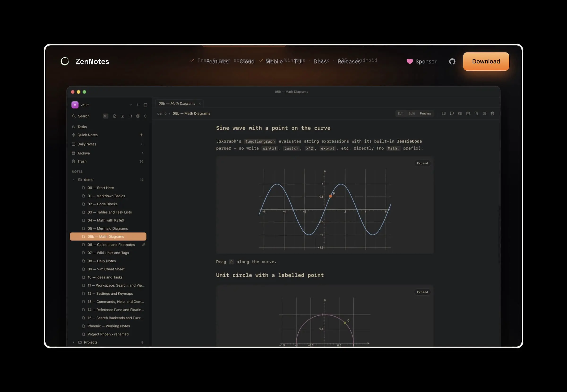Open the Sponsor link
This screenshot has width=567, height=392.
(x=421, y=61)
